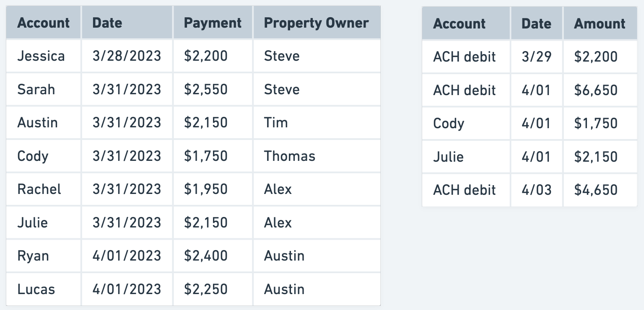This screenshot has width=644, height=310.
Task: Select the Jessica account cell
Action: click(x=41, y=56)
